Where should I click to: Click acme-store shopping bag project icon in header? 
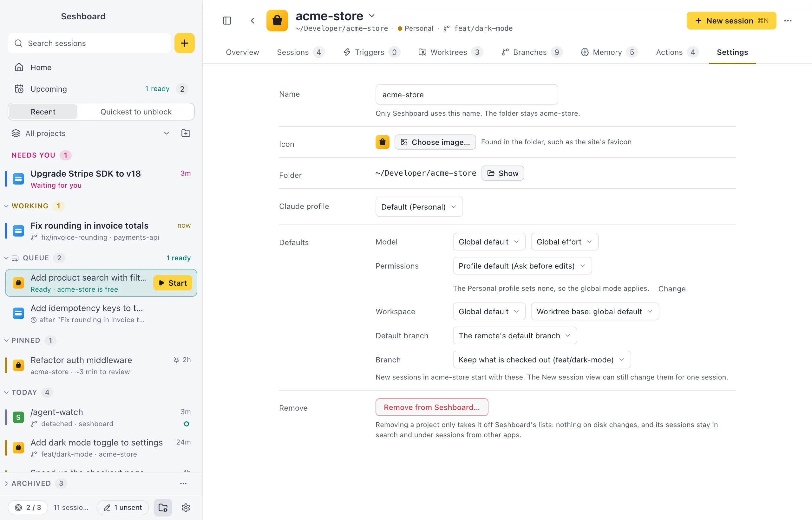click(277, 21)
